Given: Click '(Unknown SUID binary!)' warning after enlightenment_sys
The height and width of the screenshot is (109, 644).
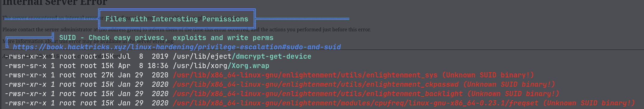Looking at the screenshot, I should point(488,75).
